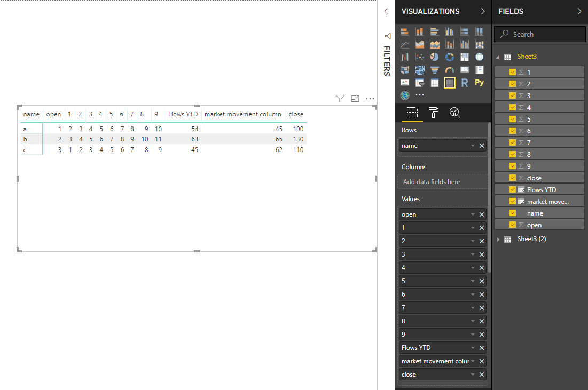Open the visual's filter icon
This screenshot has height=390, width=588.
[x=340, y=99]
